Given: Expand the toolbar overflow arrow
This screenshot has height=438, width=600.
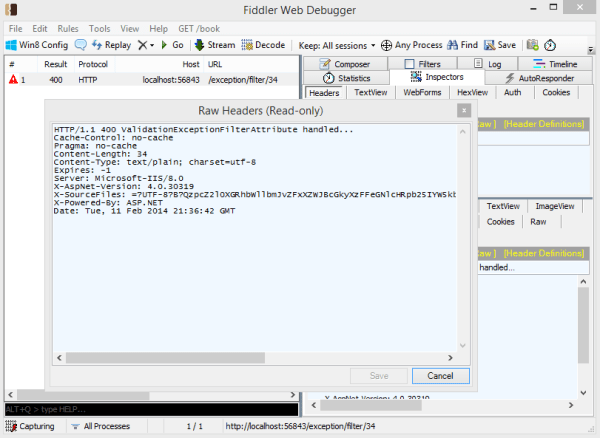Looking at the screenshot, I should coord(591,50).
